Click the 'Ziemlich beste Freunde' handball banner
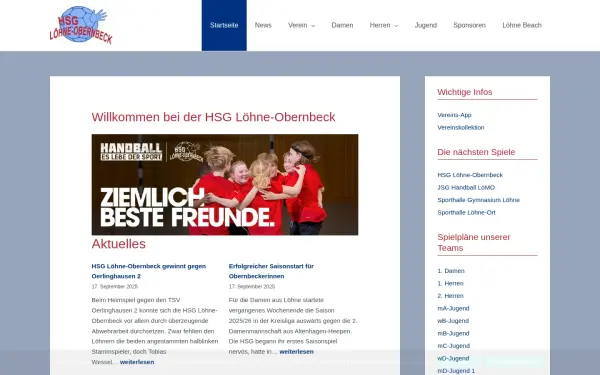The image size is (600, 375). (x=225, y=184)
